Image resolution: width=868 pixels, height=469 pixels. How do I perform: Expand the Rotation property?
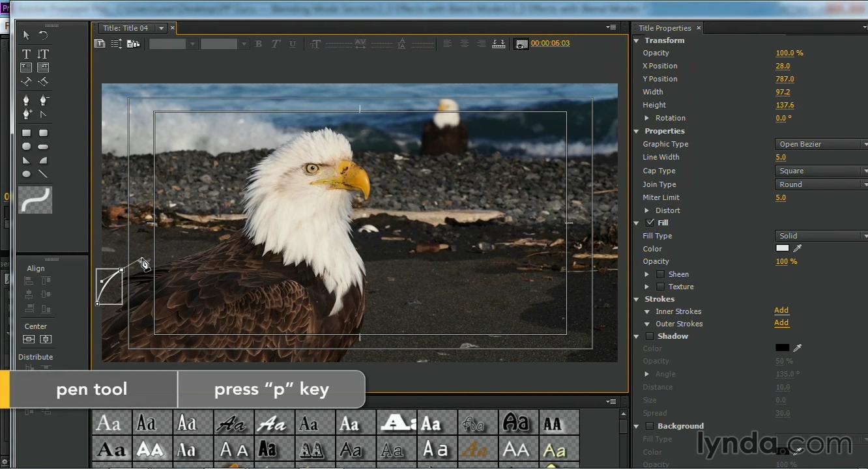pyautogui.click(x=646, y=118)
